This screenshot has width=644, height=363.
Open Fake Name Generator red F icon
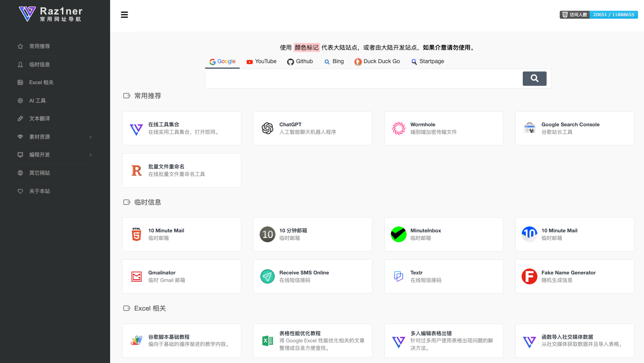tap(530, 276)
